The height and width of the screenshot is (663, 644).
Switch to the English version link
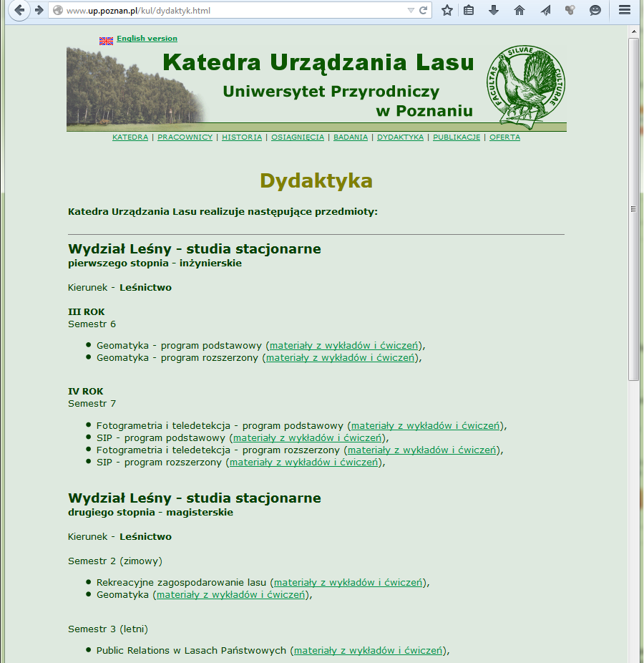pos(147,39)
